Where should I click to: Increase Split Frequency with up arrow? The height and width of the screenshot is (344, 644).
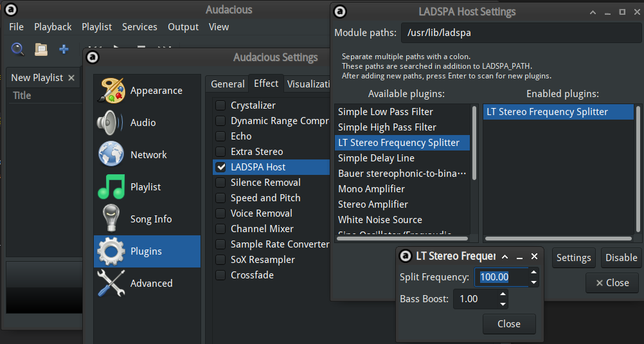pyautogui.click(x=533, y=272)
